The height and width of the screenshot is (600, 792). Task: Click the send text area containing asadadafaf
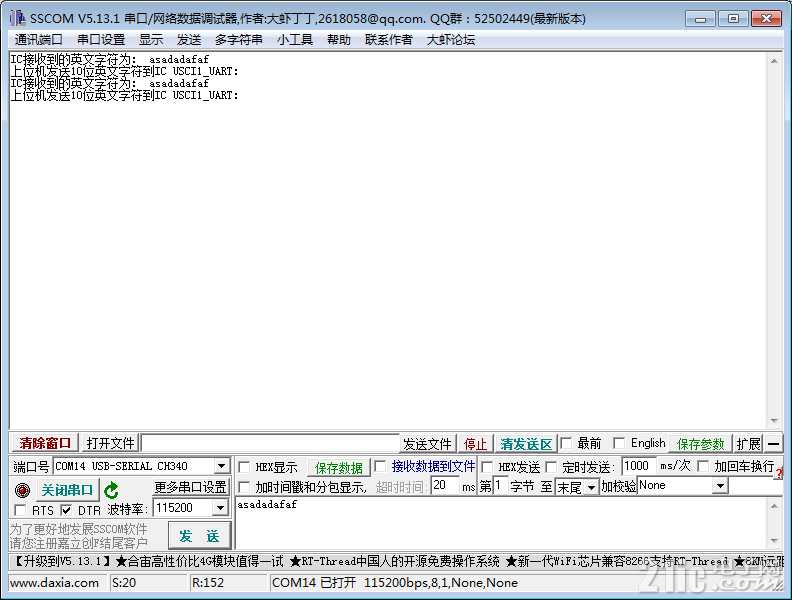pyautogui.click(x=501, y=523)
